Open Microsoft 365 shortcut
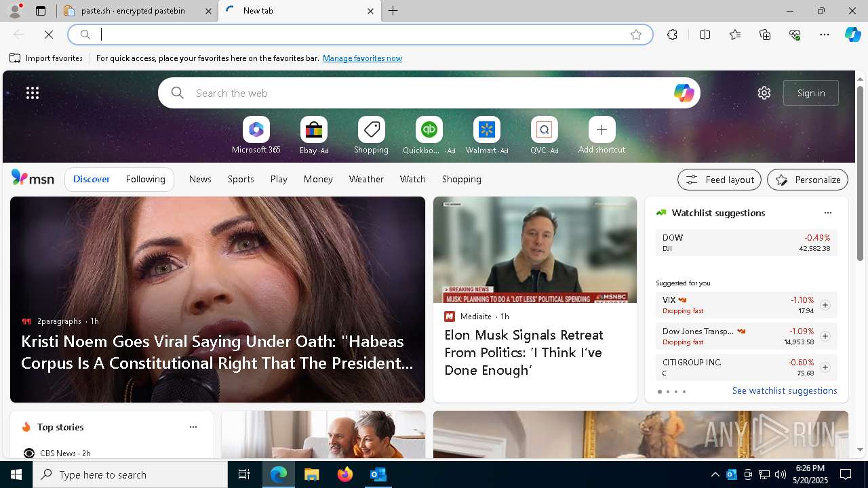The height and width of the screenshot is (488, 868). (256, 136)
